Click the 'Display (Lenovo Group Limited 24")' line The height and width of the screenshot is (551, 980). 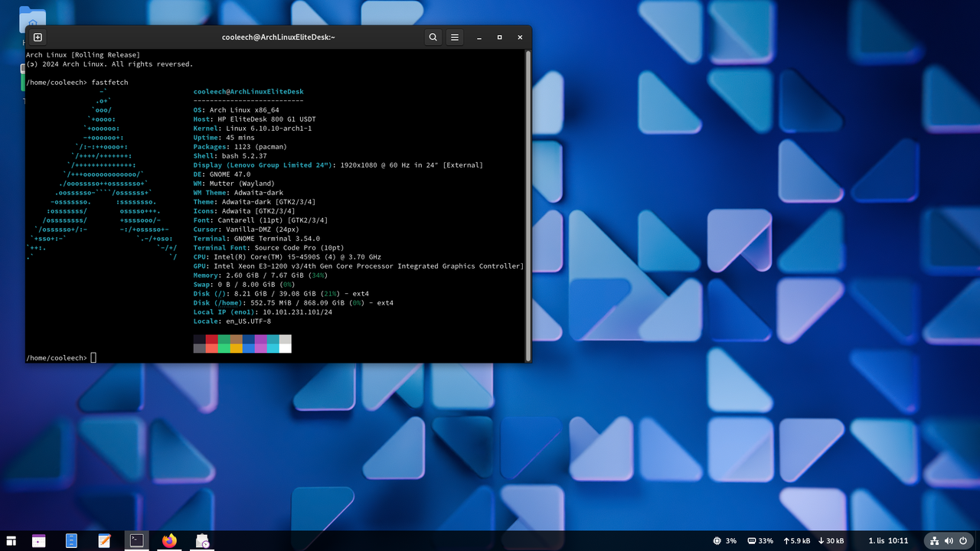pos(338,165)
